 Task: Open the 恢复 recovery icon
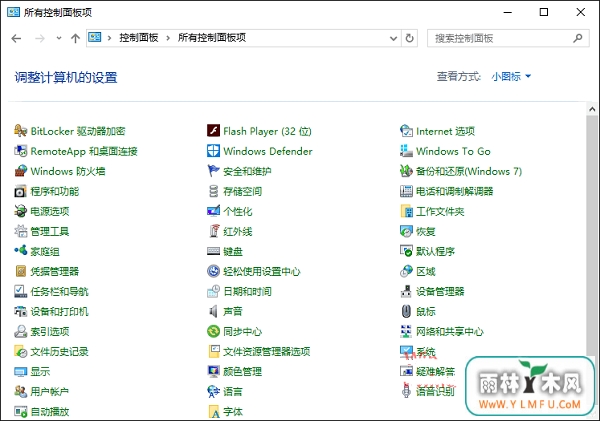[x=406, y=231]
